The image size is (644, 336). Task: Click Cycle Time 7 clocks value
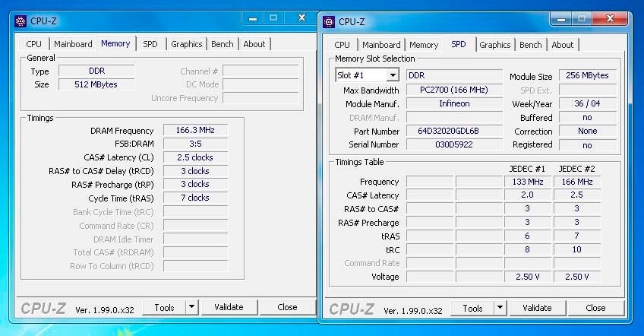tap(195, 198)
